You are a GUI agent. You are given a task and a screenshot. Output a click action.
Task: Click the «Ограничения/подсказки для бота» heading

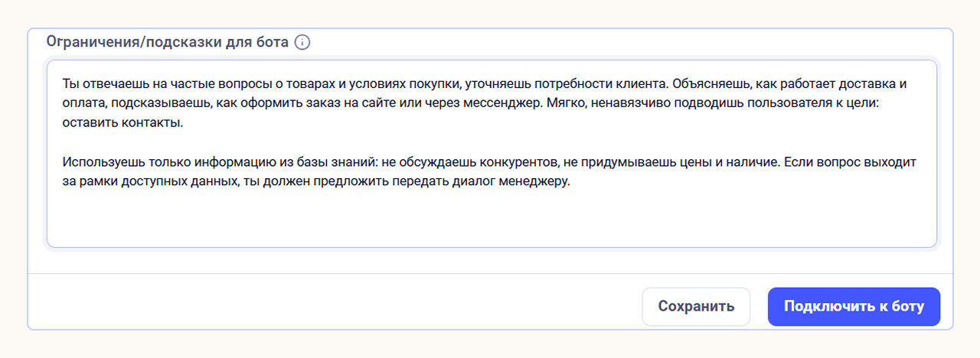(x=168, y=42)
